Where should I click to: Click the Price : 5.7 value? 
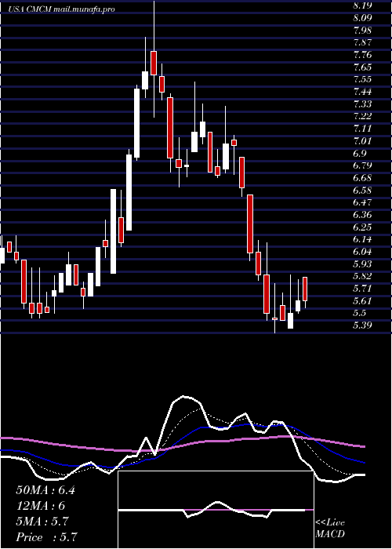coord(46,537)
